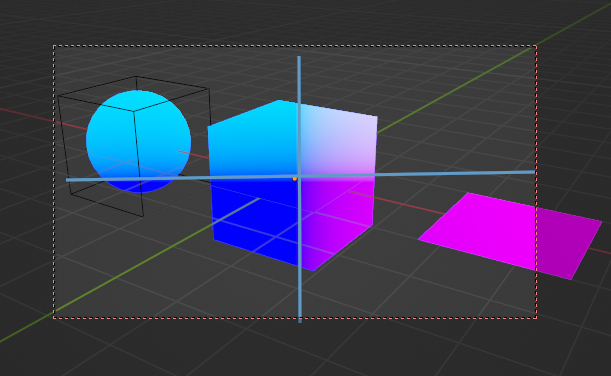The height and width of the screenshot is (376, 611).
Task: Select the magenta plane object
Action: [510, 236]
